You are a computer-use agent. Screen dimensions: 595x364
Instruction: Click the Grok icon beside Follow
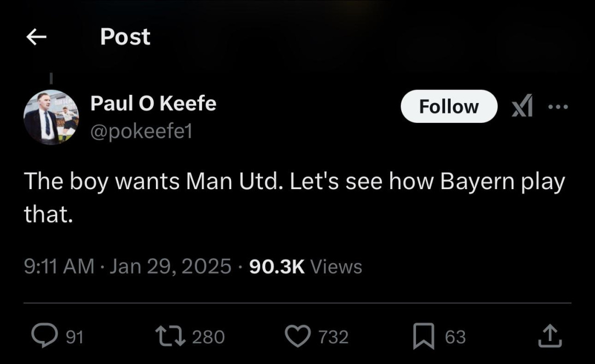coord(522,106)
